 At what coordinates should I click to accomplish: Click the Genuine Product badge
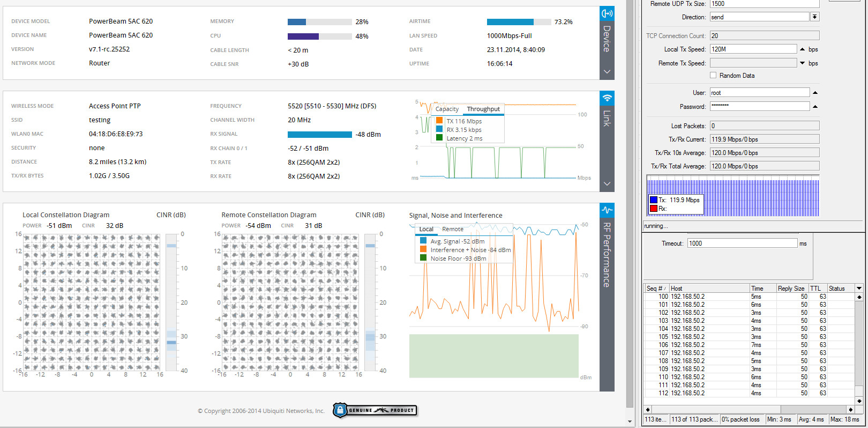point(375,410)
